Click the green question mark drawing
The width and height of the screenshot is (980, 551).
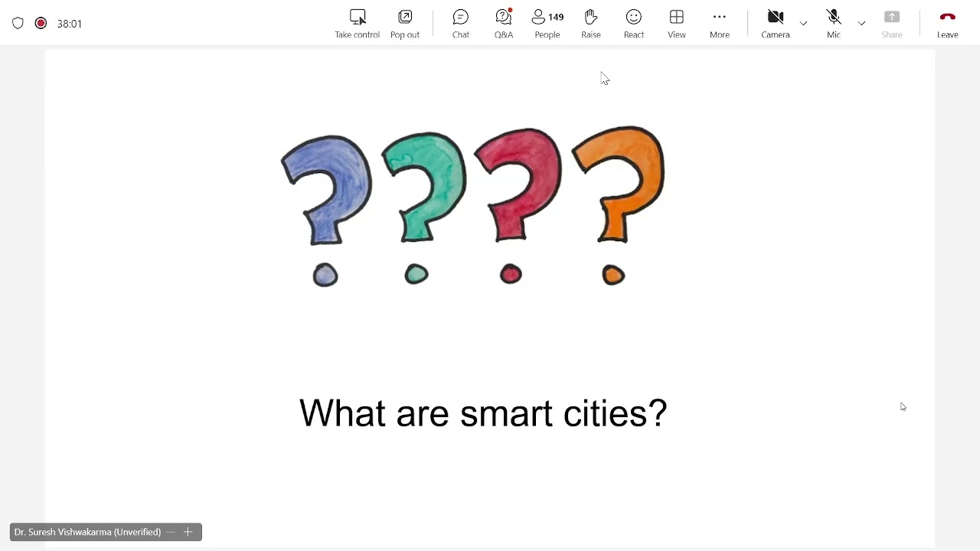coord(423,208)
